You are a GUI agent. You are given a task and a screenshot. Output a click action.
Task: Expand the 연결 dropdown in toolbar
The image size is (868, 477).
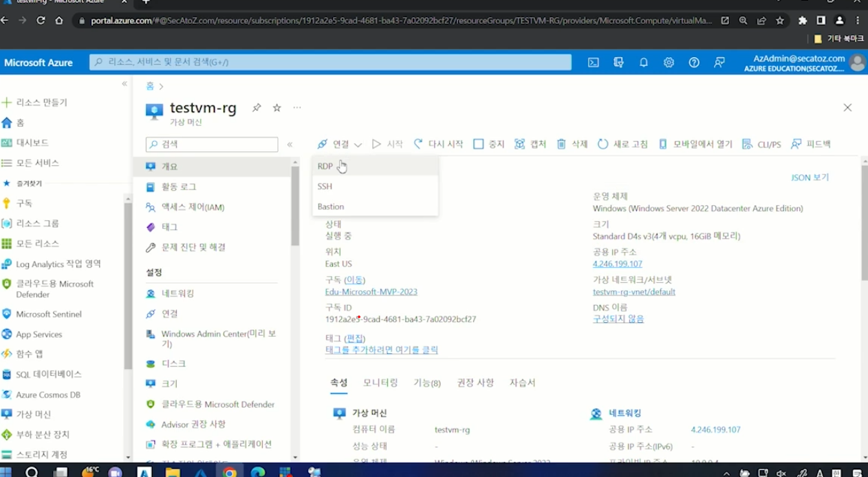(340, 145)
